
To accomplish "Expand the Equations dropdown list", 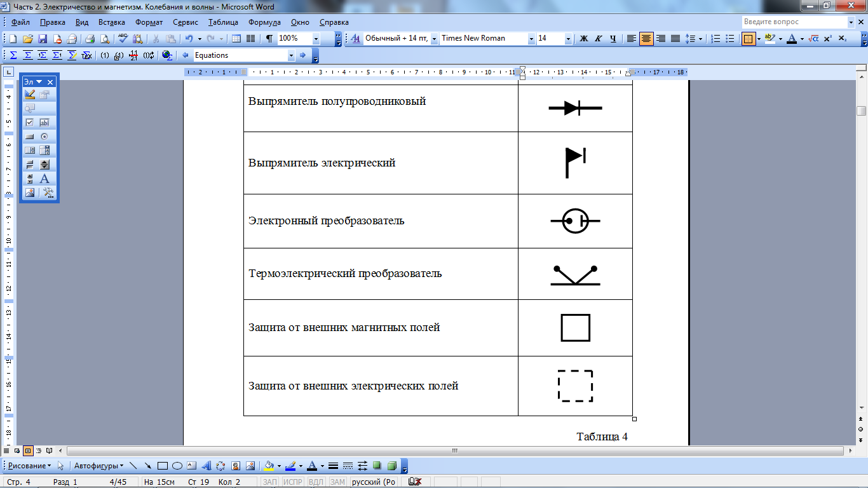I will [291, 55].
